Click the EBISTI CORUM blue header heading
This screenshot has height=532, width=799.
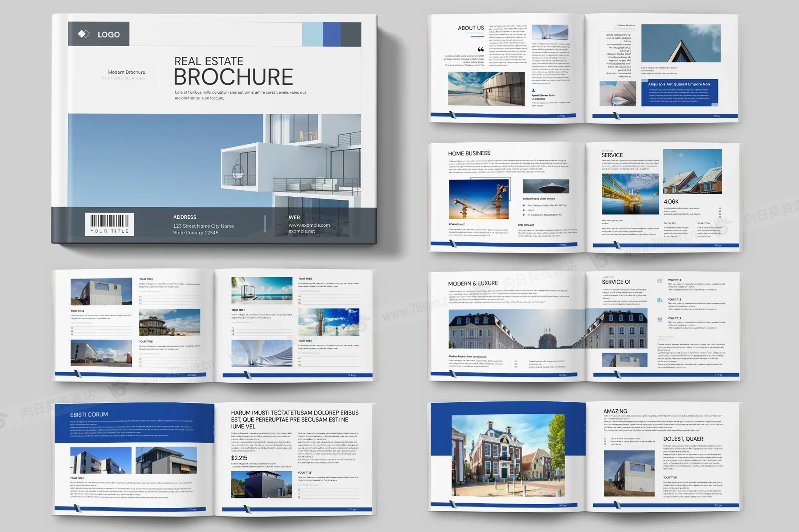pyautogui.click(x=89, y=414)
